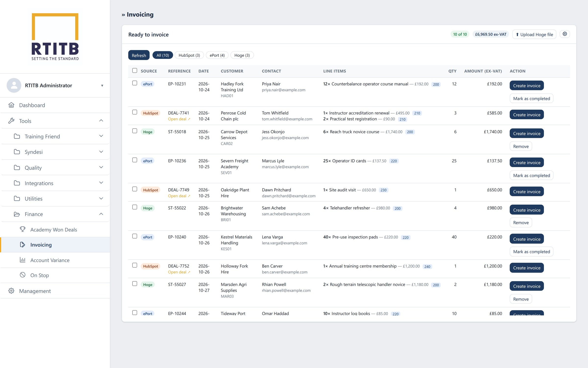Select the All (10) filter tab
The height and width of the screenshot is (368, 588).
pyautogui.click(x=163, y=55)
